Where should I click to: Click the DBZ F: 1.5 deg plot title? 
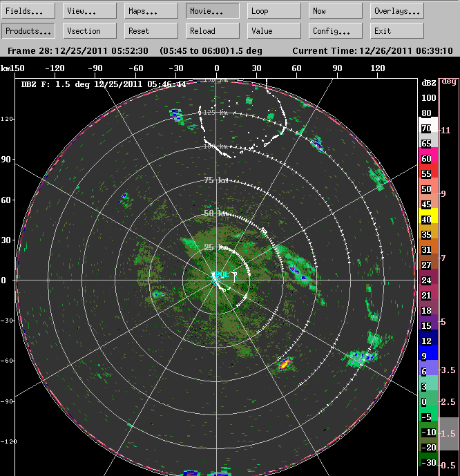pos(104,84)
